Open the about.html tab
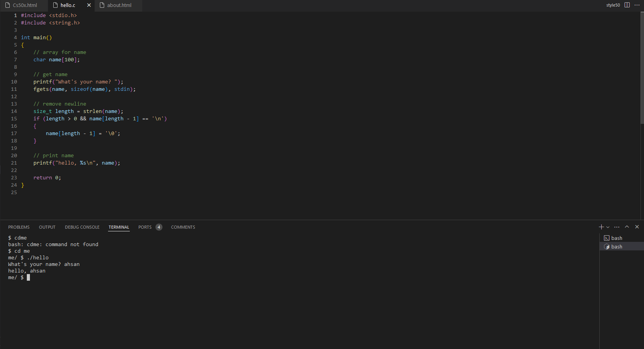 pos(119,5)
